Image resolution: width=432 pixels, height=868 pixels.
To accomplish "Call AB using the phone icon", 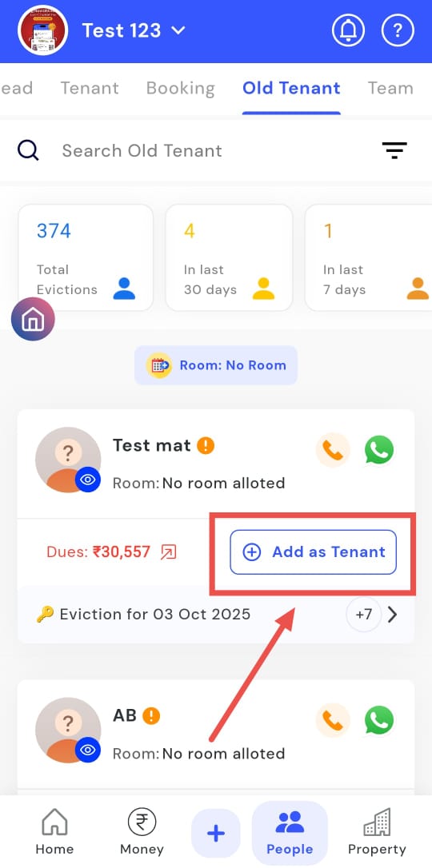I will coord(333,721).
